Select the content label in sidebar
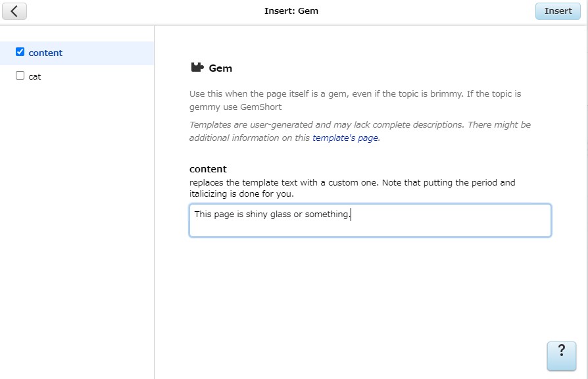This screenshot has width=588, height=379. [45, 53]
